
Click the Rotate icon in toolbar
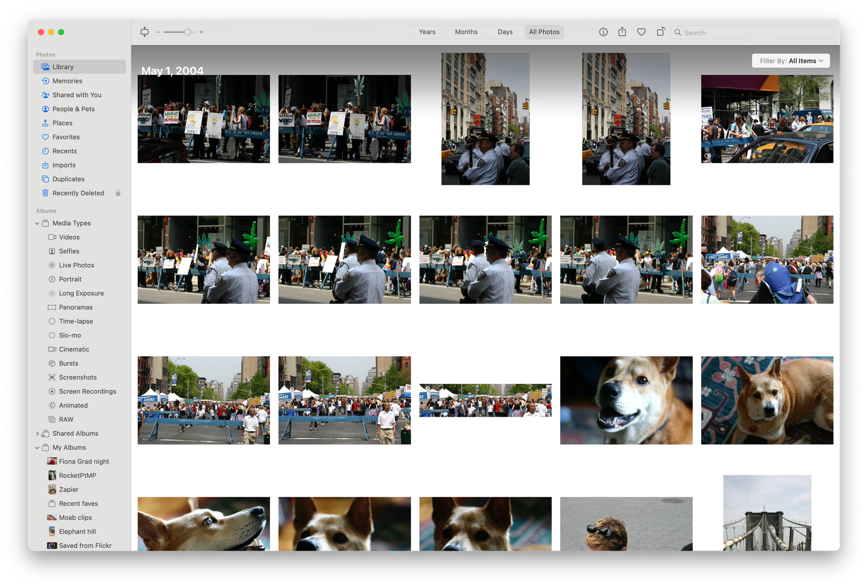click(x=660, y=32)
